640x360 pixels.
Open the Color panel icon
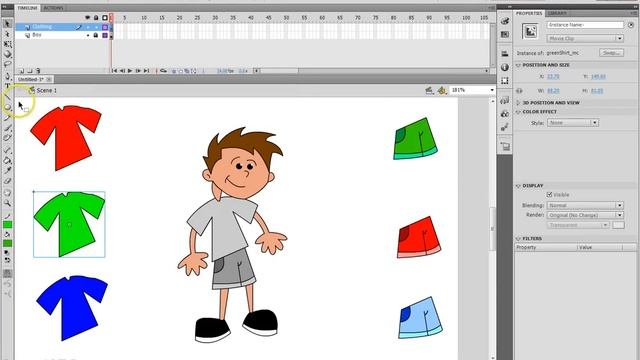click(505, 21)
